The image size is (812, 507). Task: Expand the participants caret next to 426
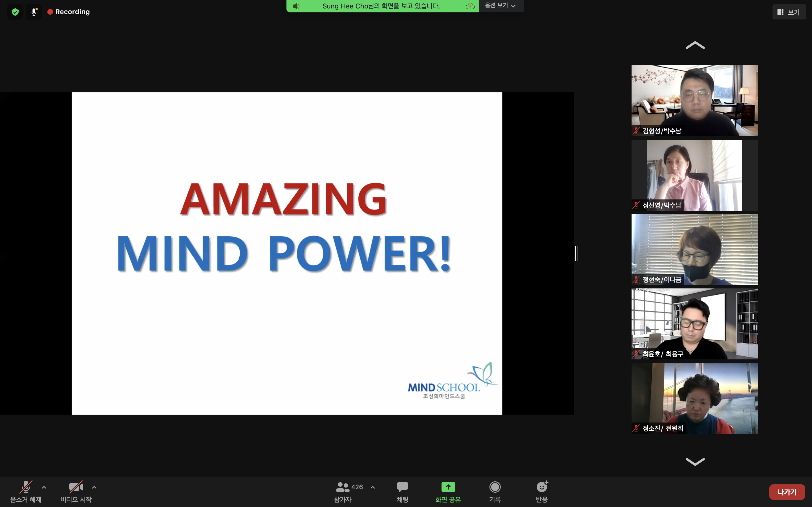(373, 487)
